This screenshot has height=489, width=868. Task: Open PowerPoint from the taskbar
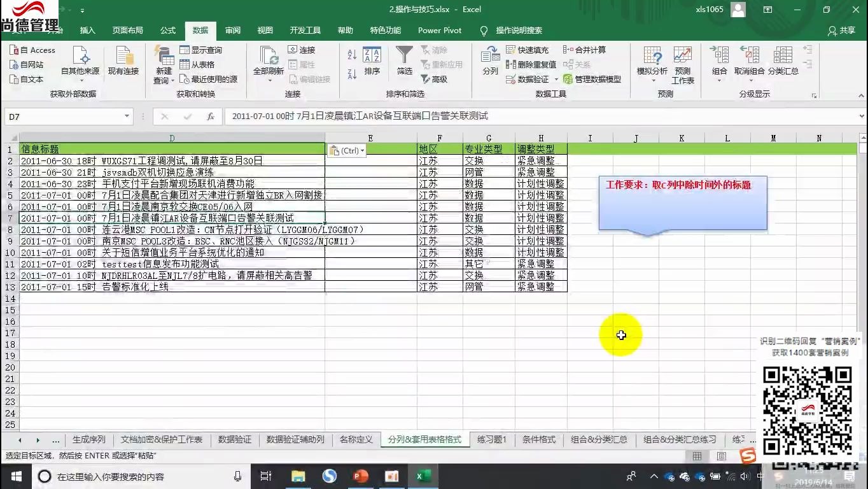(360, 476)
